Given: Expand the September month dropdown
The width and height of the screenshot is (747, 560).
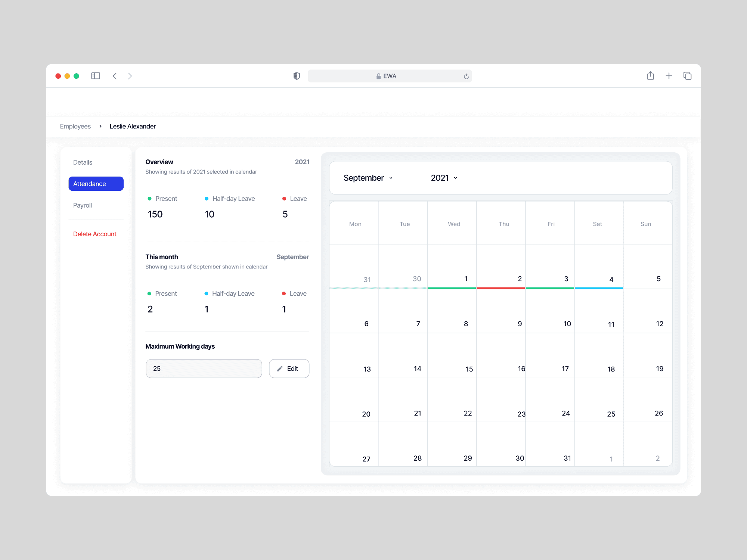Looking at the screenshot, I should pyautogui.click(x=368, y=178).
